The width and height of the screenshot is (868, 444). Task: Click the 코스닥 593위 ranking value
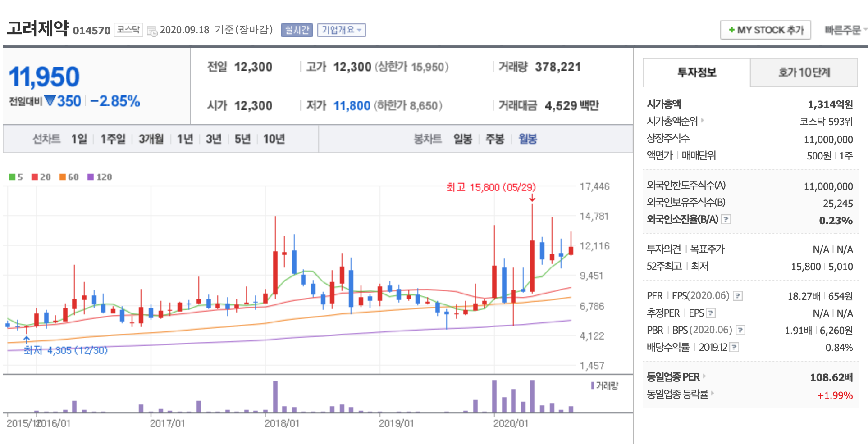tap(827, 122)
